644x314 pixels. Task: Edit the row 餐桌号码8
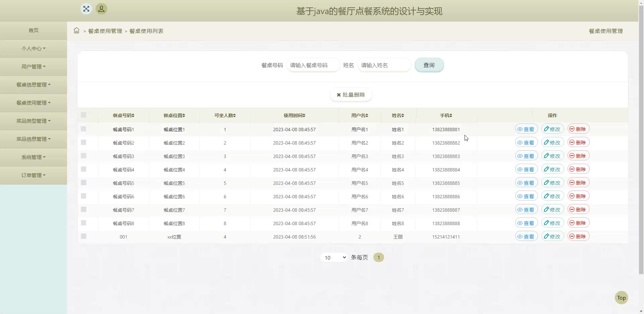tap(552, 223)
